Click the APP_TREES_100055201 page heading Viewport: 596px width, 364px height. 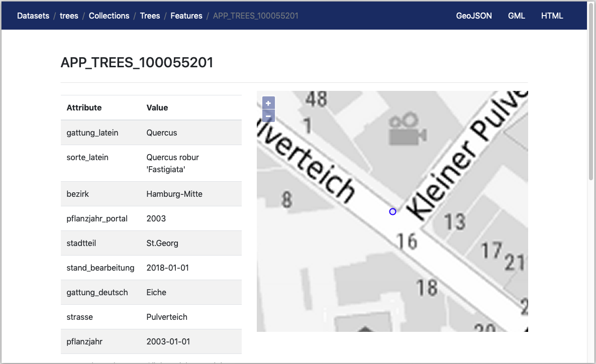(x=137, y=63)
